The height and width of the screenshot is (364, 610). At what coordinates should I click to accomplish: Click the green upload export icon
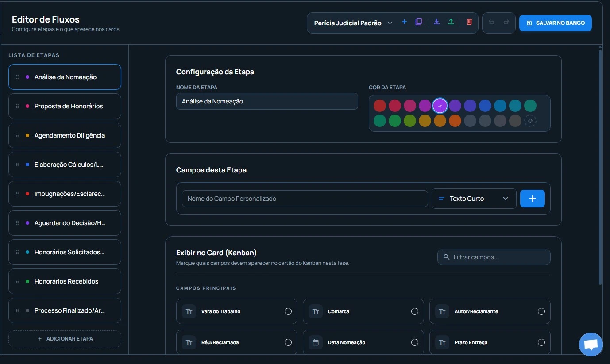[451, 22]
